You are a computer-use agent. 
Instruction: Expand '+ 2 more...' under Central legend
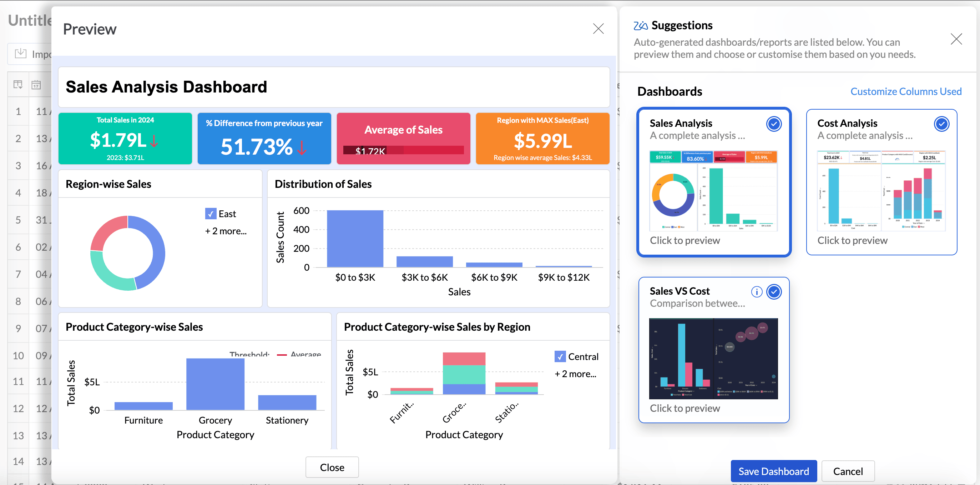click(575, 374)
